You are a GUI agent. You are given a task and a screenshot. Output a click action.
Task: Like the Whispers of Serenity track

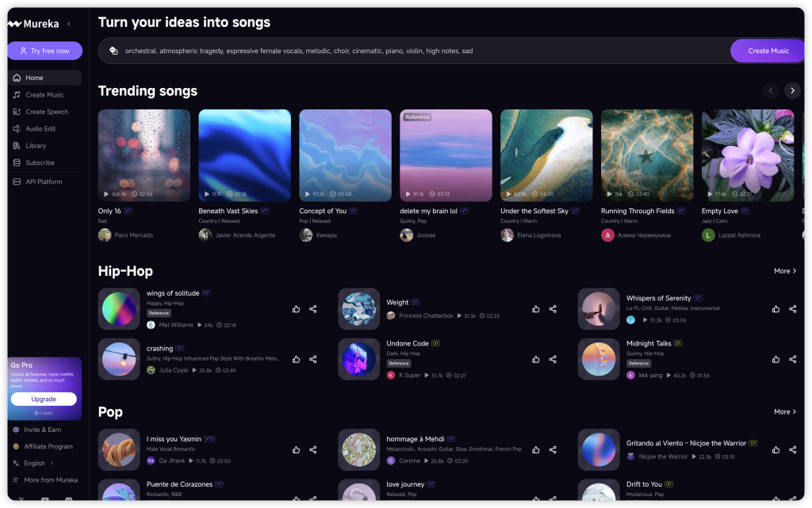point(776,309)
